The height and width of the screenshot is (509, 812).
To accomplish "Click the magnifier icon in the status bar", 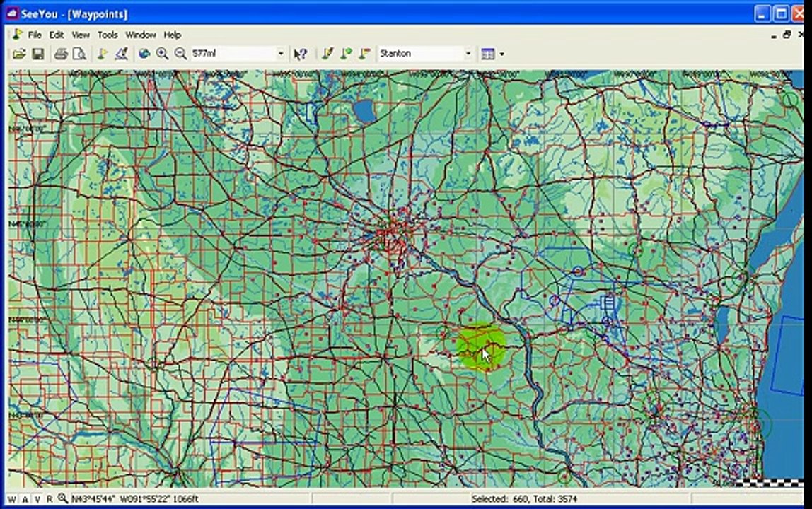I will pyautogui.click(x=63, y=498).
